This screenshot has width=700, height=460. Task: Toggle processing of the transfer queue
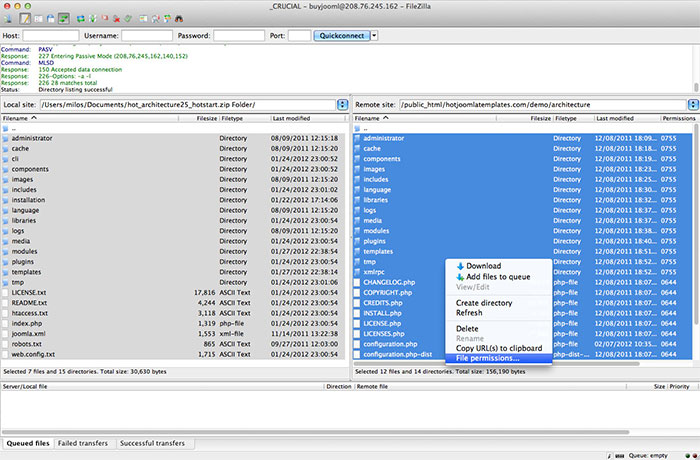[x=92, y=19]
